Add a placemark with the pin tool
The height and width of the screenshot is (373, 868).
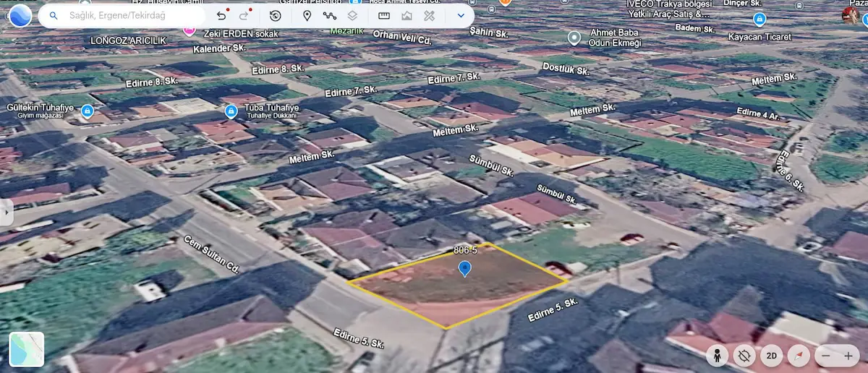(x=307, y=15)
